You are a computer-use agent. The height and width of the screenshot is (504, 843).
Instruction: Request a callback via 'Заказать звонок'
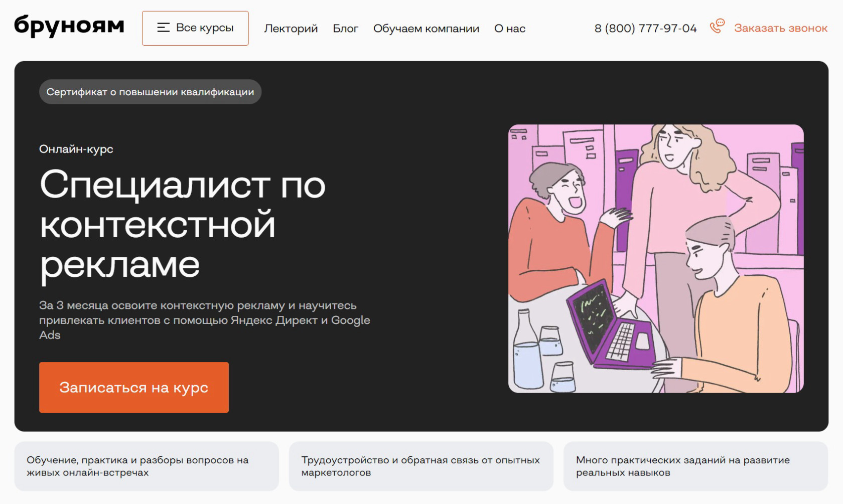[781, 28]
